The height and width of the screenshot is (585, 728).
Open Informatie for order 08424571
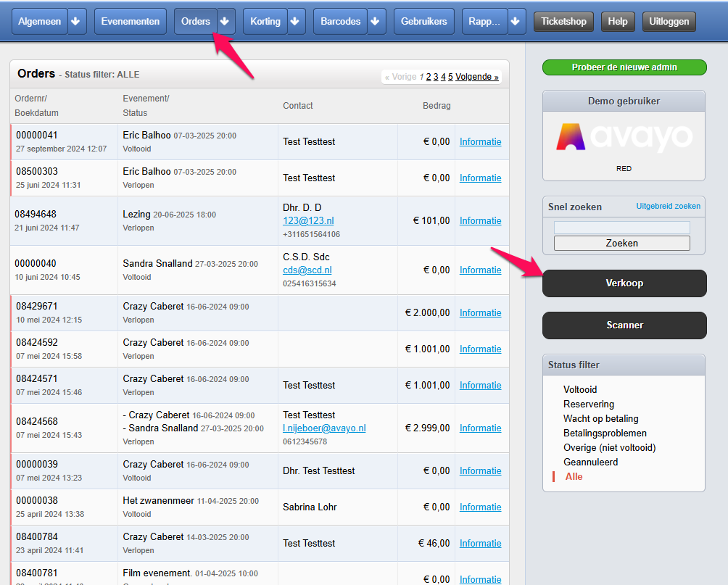pyautogui.click(x=481, y=385)
